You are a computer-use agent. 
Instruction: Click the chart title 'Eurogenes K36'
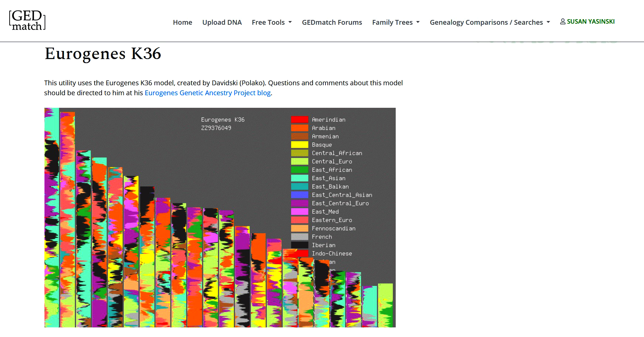tap(223, 120)
